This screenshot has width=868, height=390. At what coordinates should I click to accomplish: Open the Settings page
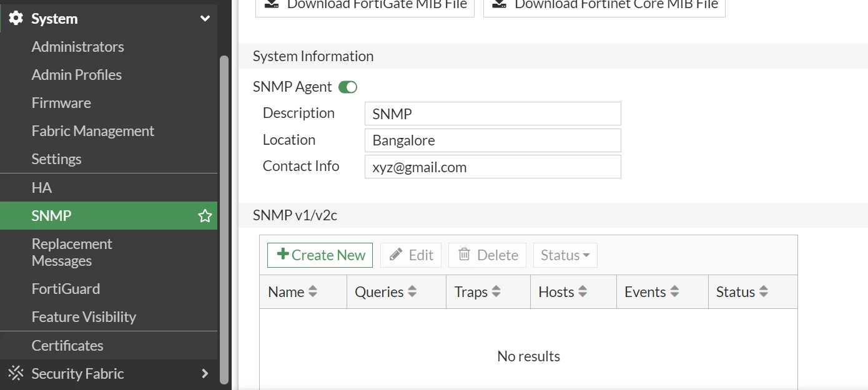[57, 159]
